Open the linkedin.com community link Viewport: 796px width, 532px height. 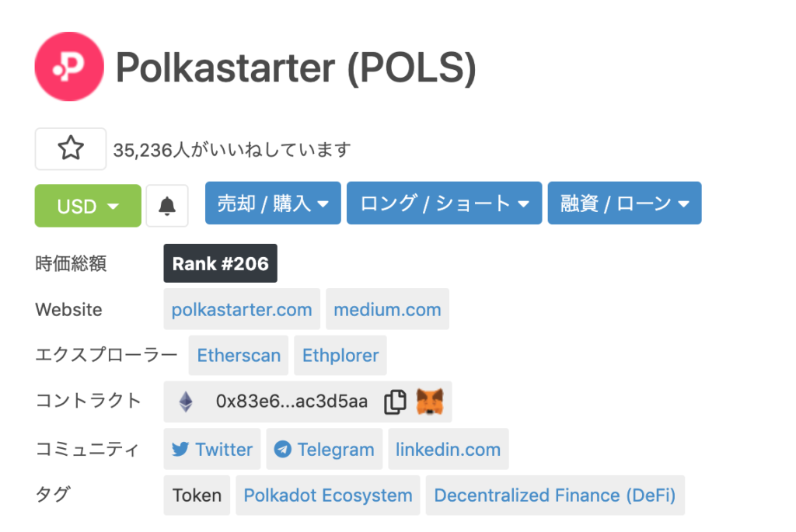(448, 449)
